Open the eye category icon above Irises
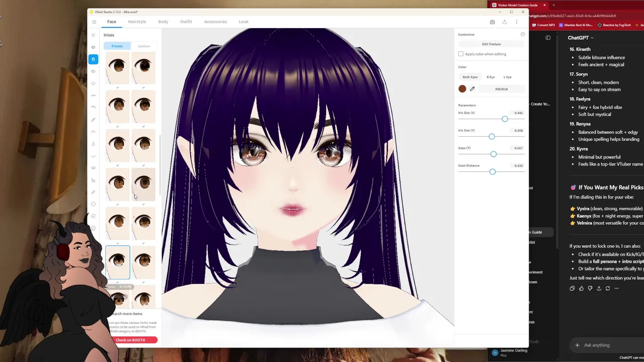Screen dimensions: 644x362 [x=93, y=47]
